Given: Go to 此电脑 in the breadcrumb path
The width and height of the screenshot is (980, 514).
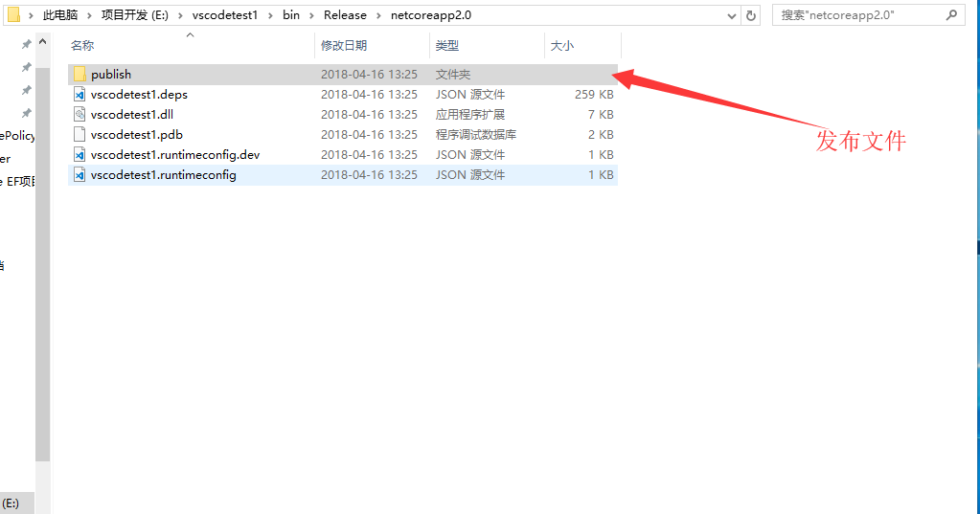Looking at the screenshot, I should pos(60,15).
